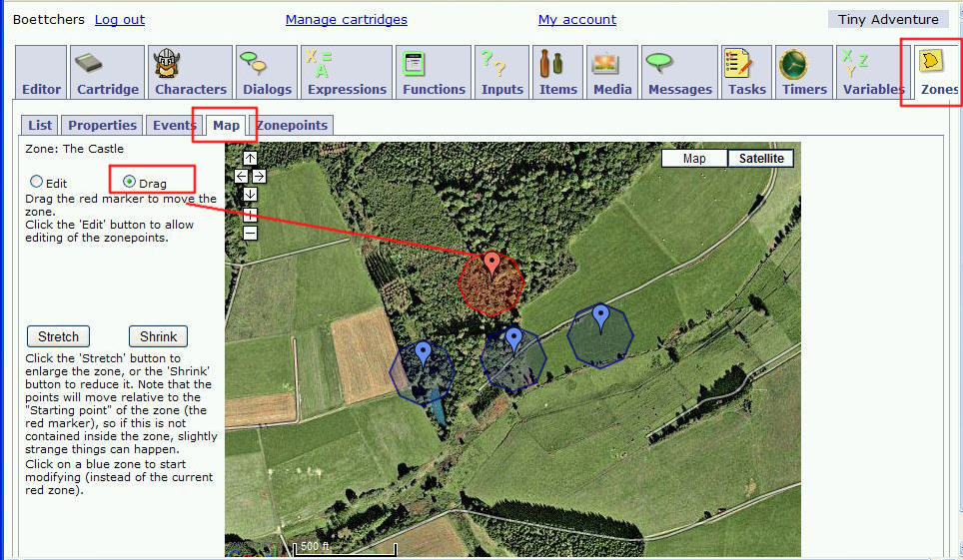Click the Stretch button
Image resolution: width=963 pixels, height=560 pixels.
pyautogui.click(x=58, y=336)
